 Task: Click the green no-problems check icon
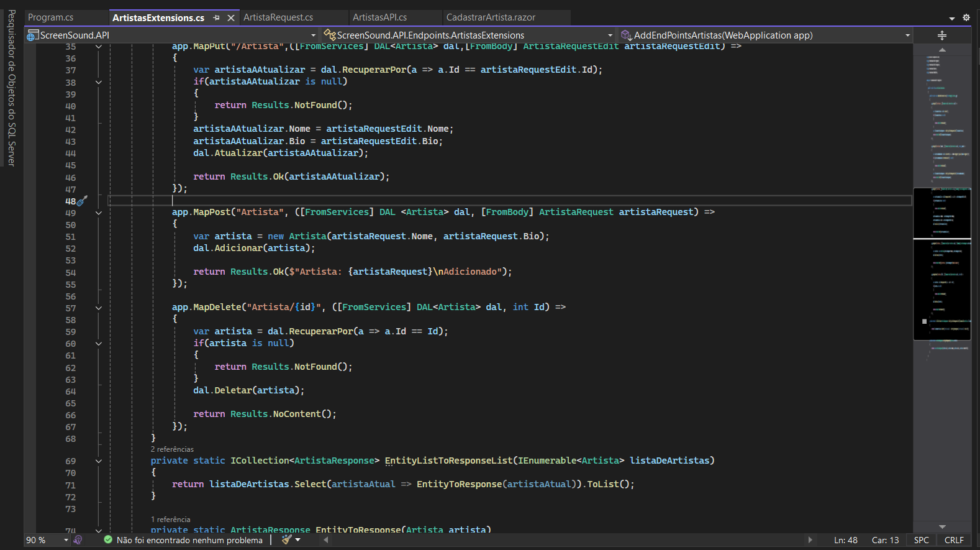108,540
